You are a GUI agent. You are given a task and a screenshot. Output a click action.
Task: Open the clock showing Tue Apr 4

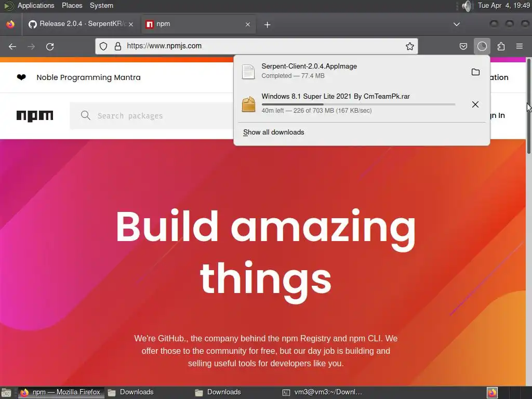[503, 5]
